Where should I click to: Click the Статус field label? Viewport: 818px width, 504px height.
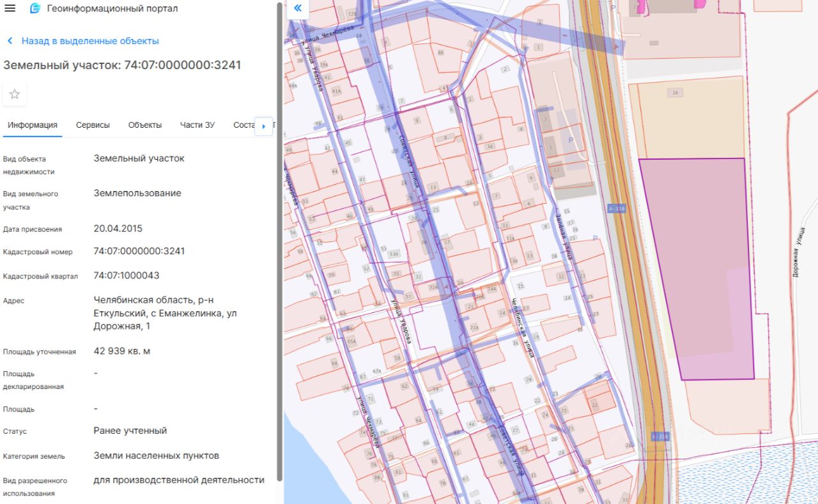coord(15,431)
